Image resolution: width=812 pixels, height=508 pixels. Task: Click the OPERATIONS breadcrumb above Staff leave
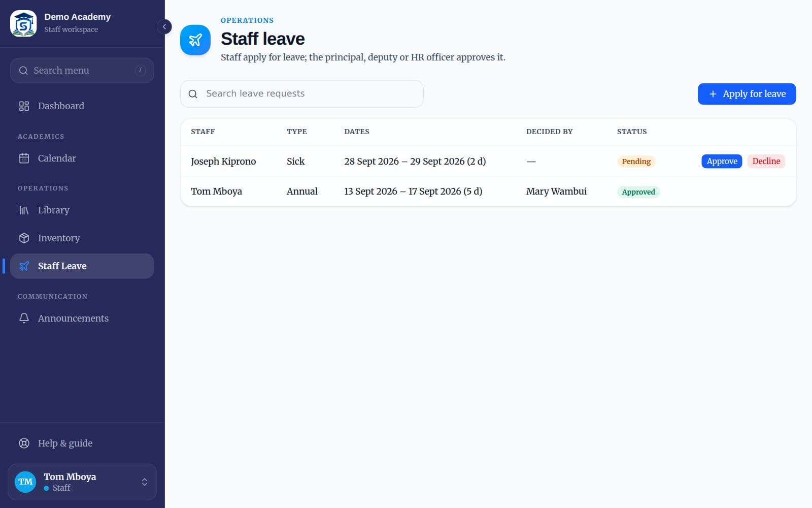[247, 20]
